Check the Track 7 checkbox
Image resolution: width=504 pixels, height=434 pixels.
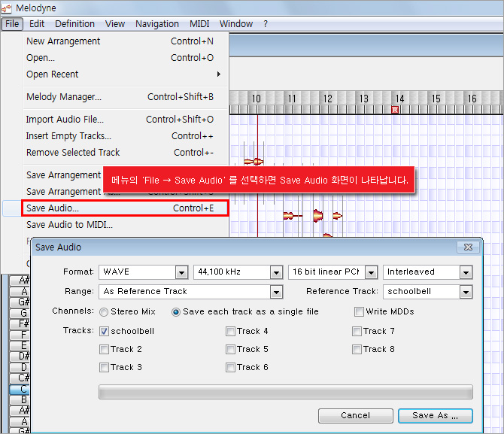coord(357,331)
